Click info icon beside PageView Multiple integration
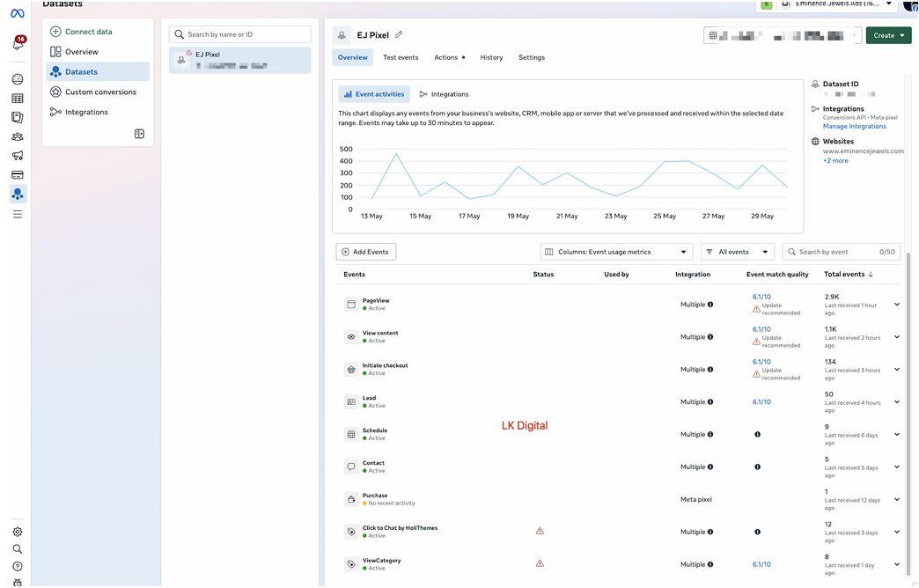Viewport: 919px width, 588px height. pyautogui.click(x=710, y=305)
